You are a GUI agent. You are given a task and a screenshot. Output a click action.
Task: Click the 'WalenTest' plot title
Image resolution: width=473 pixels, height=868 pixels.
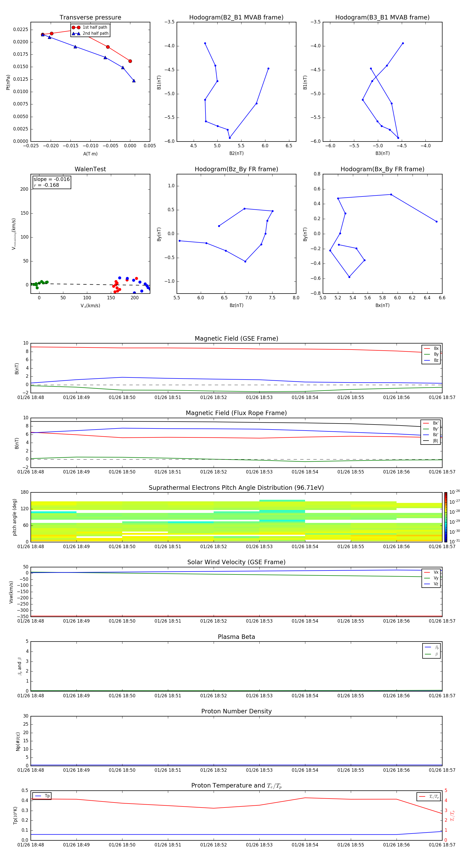click(90, 169)
